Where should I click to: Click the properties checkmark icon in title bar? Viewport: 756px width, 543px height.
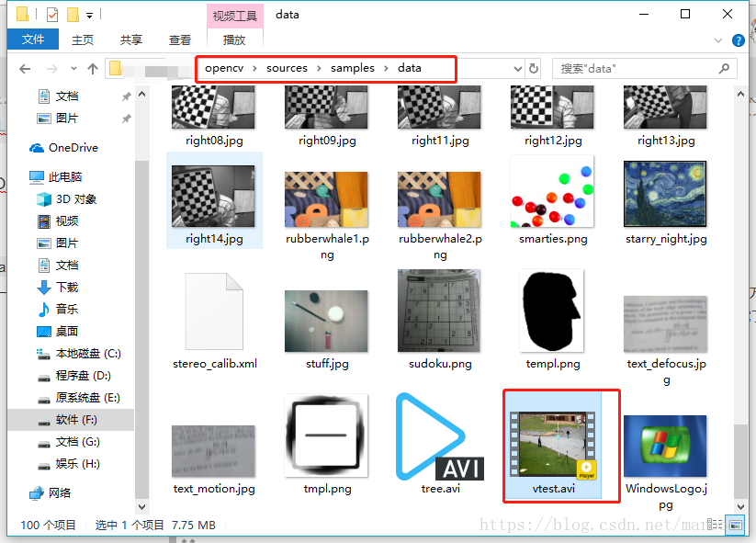[52, 15]
